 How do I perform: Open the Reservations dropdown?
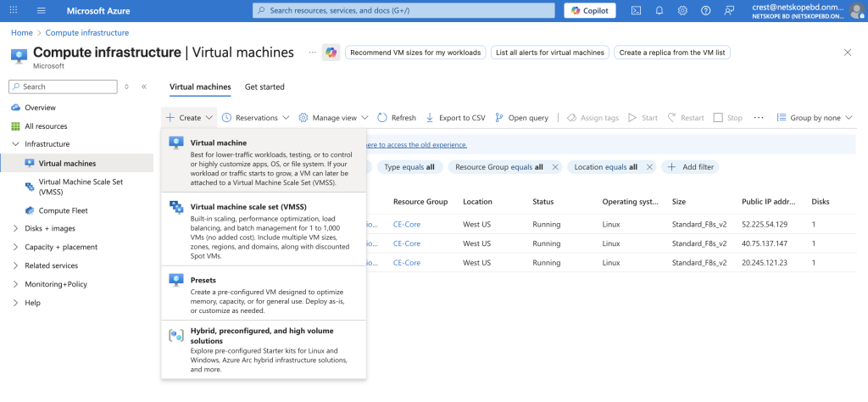(x=256, y=117)
